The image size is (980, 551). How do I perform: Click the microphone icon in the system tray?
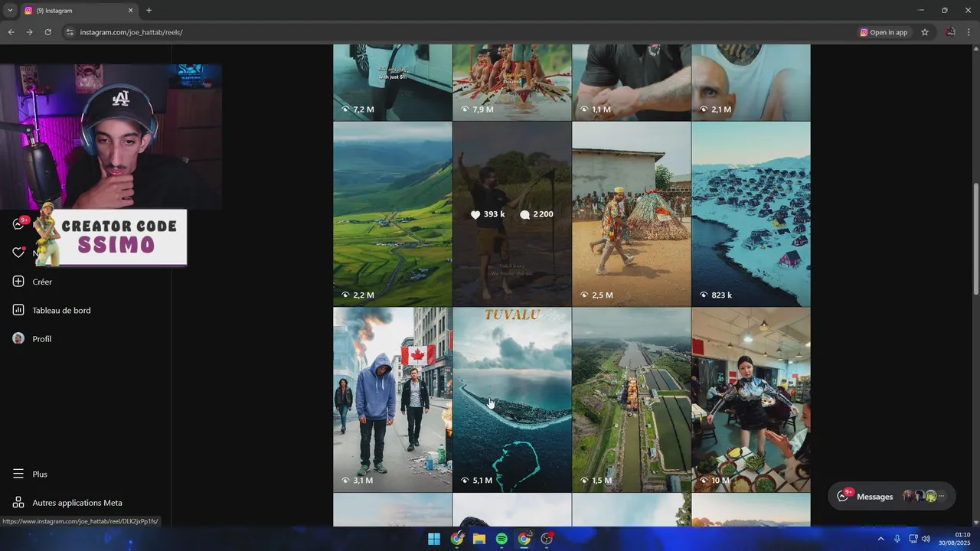[x=897, y=539]
